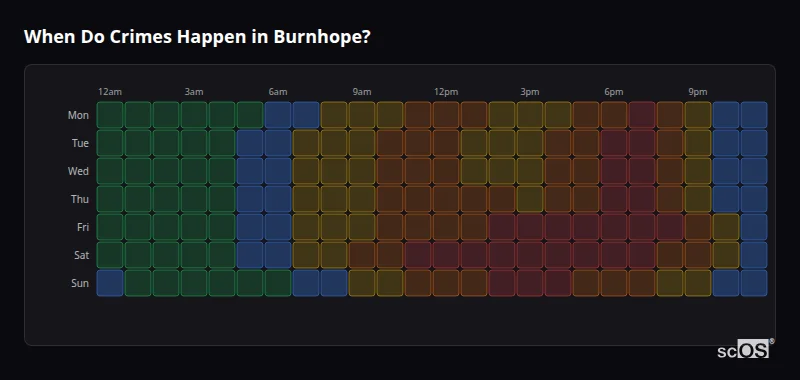
Task: Click the Sat row label
Action: pyautogui.click(x=82, y=255)
